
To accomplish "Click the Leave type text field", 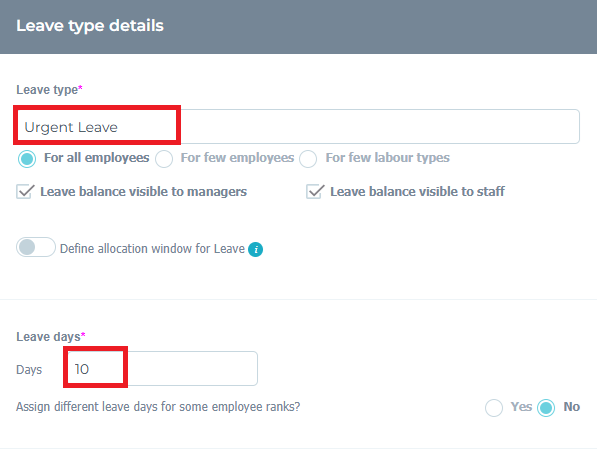I will pyautogui.click(x=298, y=126).
